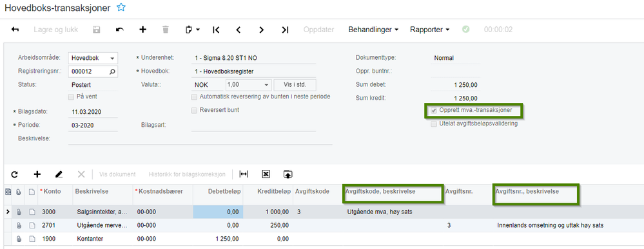Add new record with toolbar plus

142,30
